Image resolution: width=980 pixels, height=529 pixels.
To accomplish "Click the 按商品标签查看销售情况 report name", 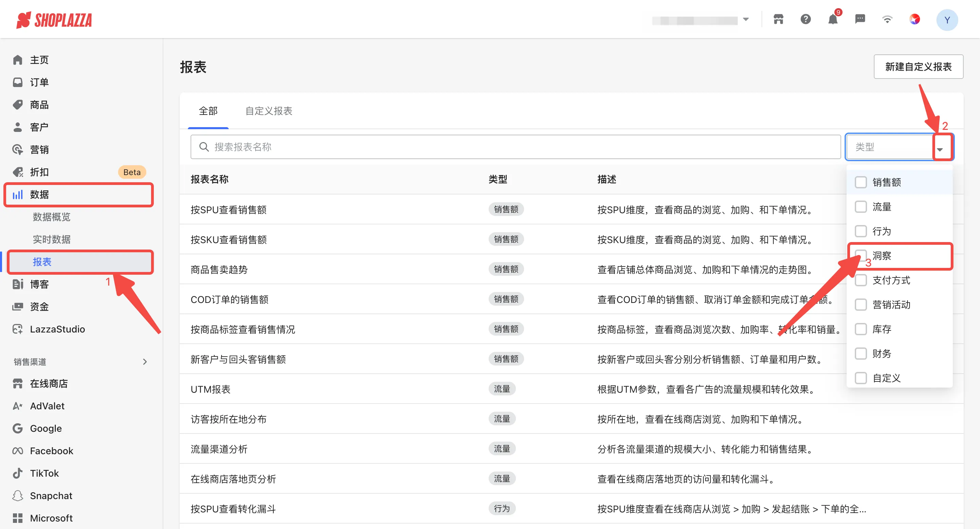I will [x=243, y=329].
